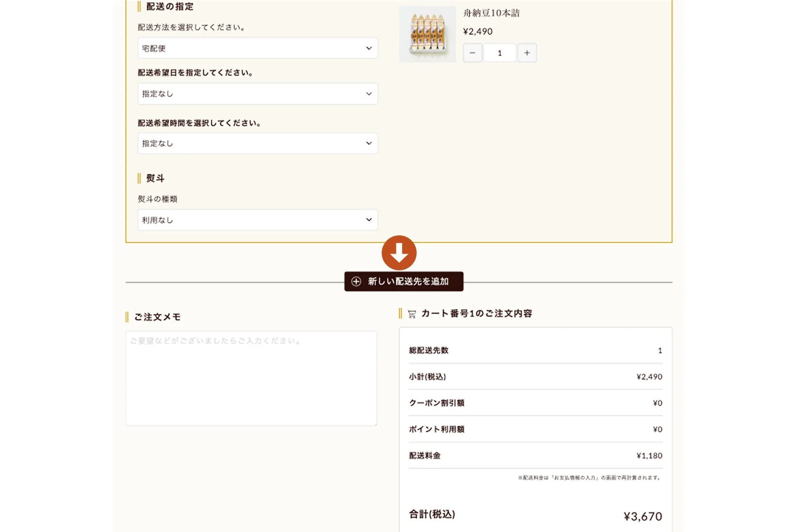Increase quantity with the plus button
The height and width of the screenshot is (532, 798).
(x=527, y=53)
